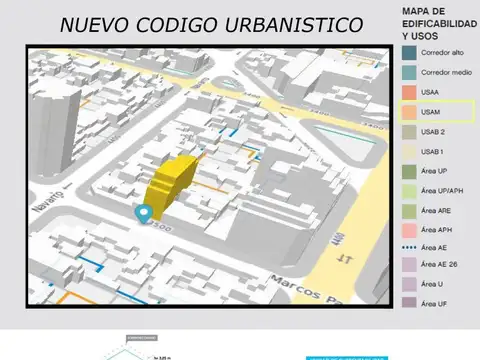This screenshot has width=480, height=360.
Task: Click the 'USAM' legend label
Action: pos(430,112)
